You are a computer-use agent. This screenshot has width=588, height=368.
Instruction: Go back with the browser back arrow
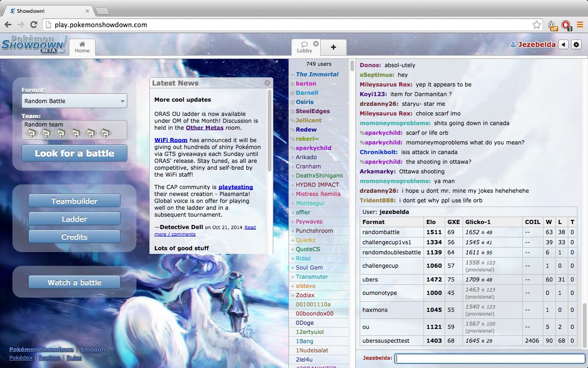(x=8, y=24)
